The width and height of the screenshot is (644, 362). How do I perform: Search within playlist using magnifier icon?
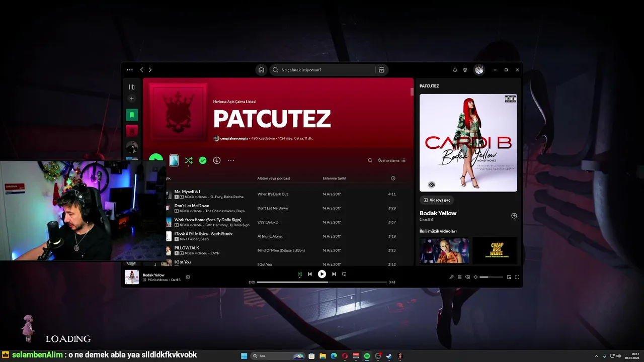point(370,160)
